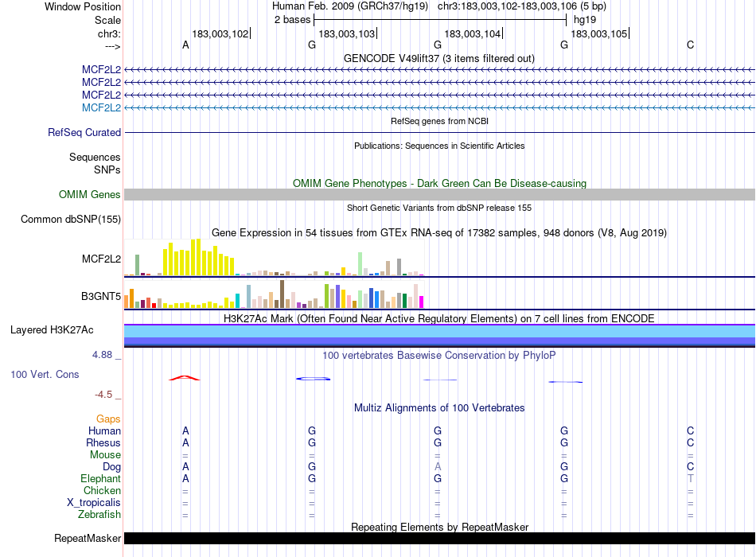Open 'Short Genetic Variants from dbSNP release 155' title

[x=439, y=208]
